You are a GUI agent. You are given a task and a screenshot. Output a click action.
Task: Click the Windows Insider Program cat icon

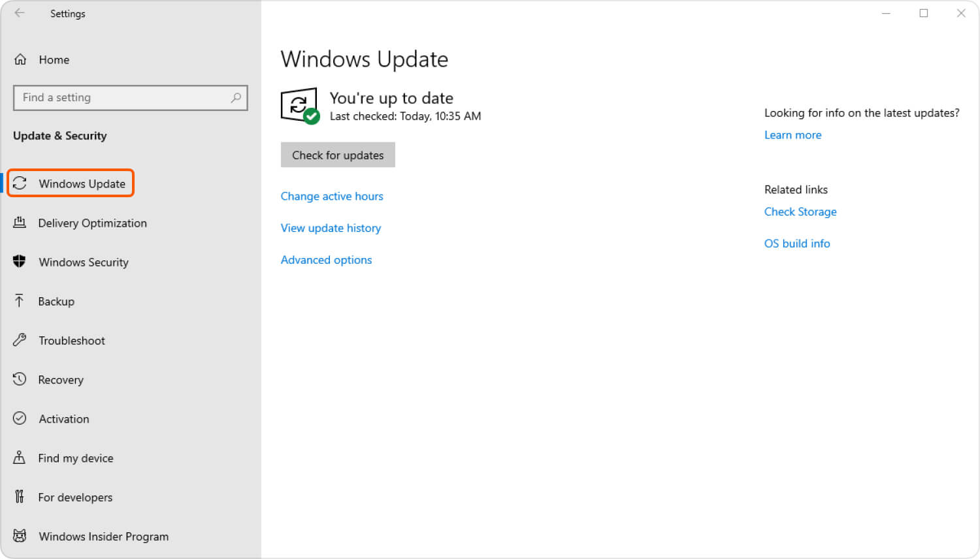(20, 536)
